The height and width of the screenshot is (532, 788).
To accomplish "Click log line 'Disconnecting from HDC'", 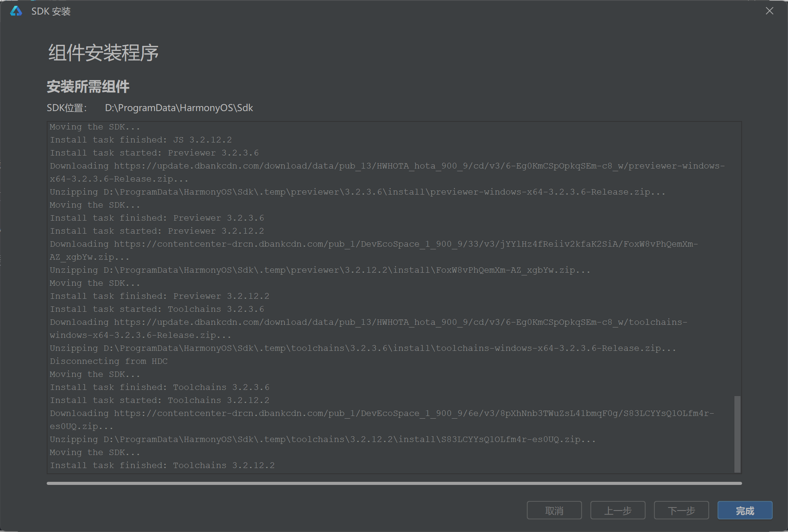I will coord(109,361).
